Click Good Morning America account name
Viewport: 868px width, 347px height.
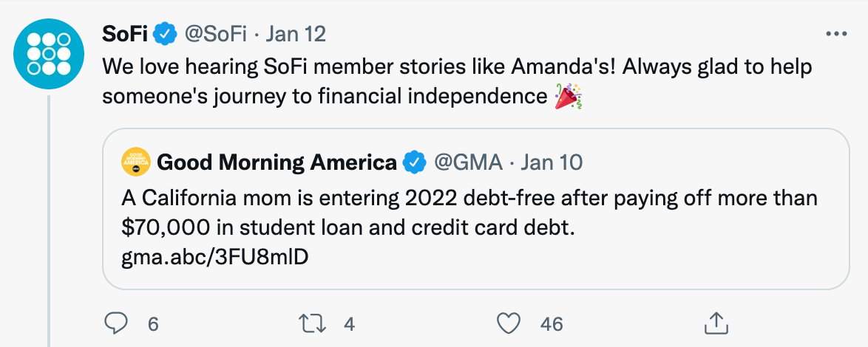[277, 162]
